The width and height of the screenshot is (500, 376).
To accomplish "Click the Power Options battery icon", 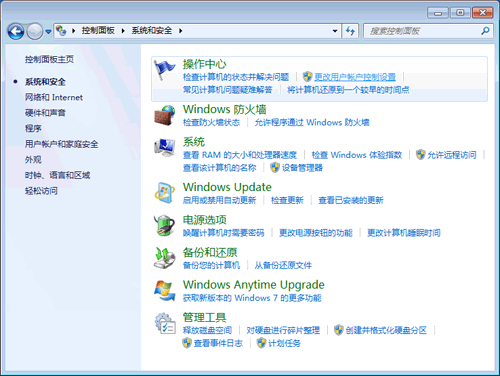I will pyautogui.click(x=164, y=226).
